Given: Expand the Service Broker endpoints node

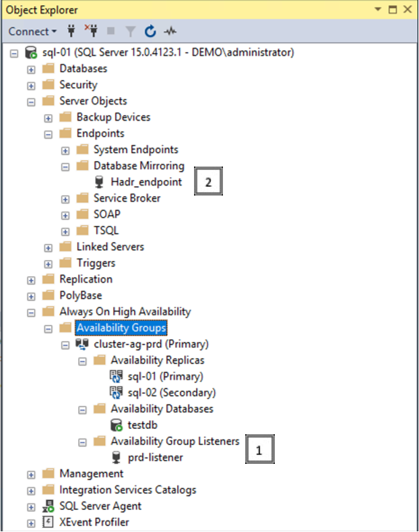Looking at the screenshot, I should (65, 198).
